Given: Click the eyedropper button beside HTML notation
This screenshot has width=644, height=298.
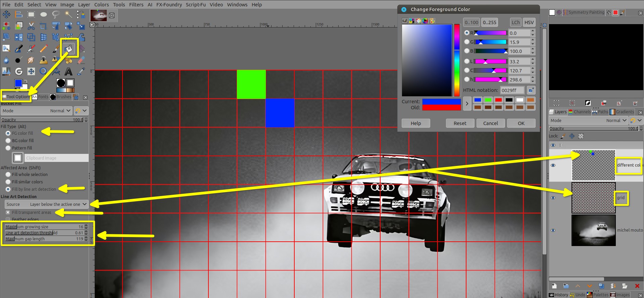Looking at the screenshot, I should 531,90.
